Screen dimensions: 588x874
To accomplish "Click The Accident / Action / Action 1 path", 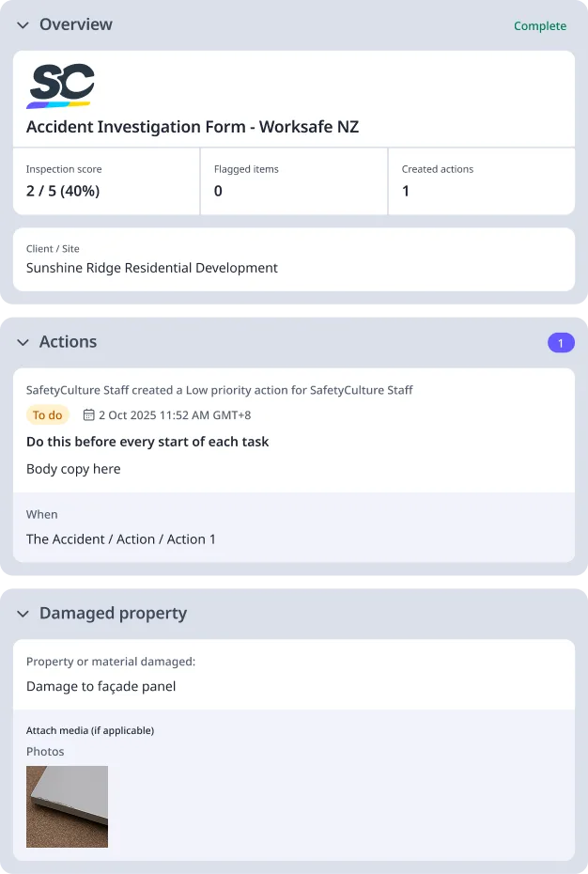I will click(x=121, y=539).
